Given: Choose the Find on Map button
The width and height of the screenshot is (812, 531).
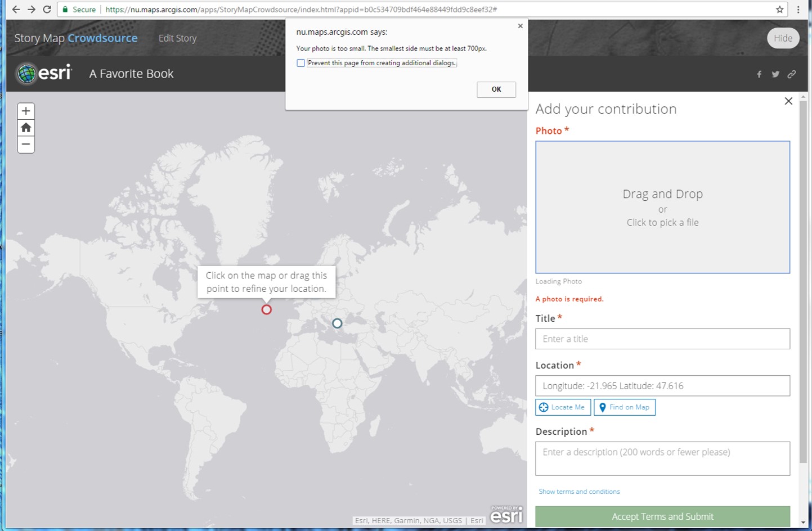Looking at the screenshot, I should [625, 407].
